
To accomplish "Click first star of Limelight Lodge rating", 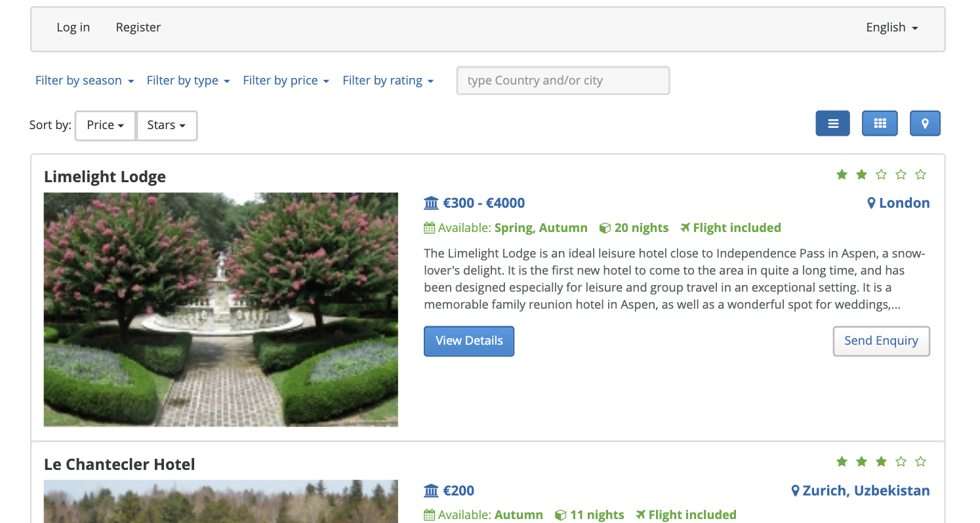I will tap(842, 174).
